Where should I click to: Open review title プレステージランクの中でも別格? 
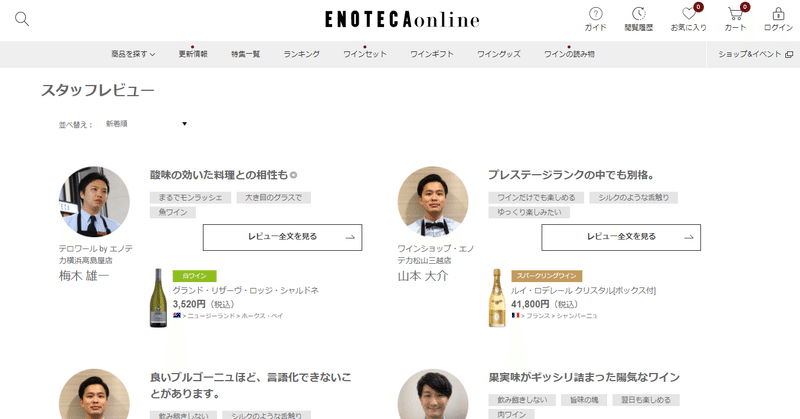point(571,175)
